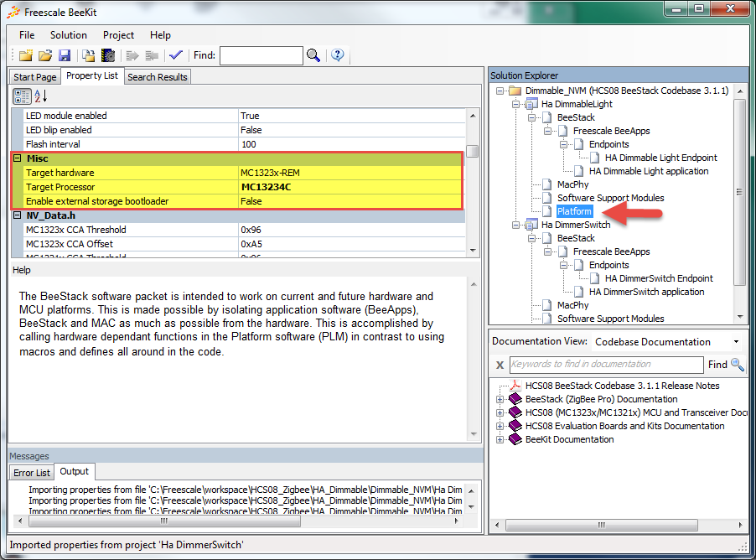Click the right-arrow indent toolbar icon
This screenshot has height=560, width=756.
click(x=132, y=55)
